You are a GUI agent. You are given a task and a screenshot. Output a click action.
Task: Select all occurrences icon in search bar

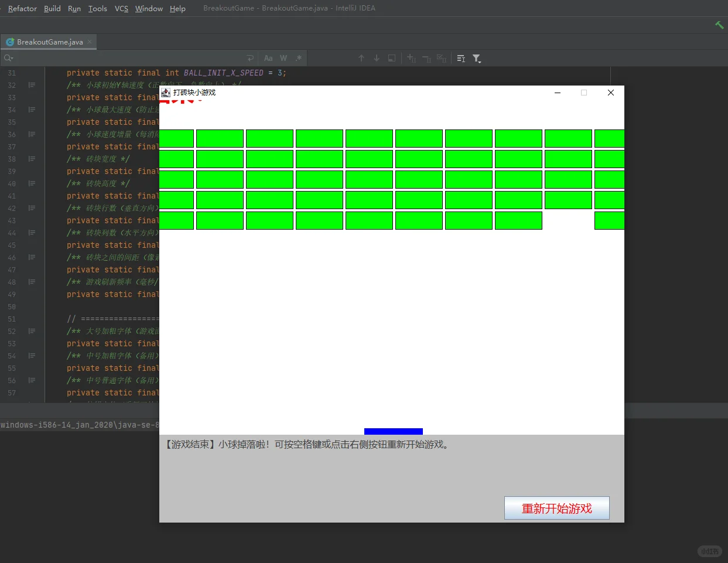tap(442, 58)
